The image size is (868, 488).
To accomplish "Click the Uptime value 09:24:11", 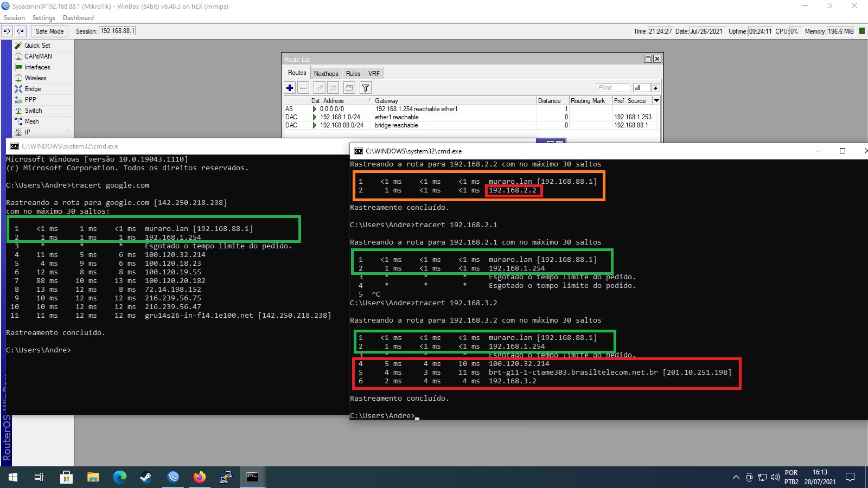I will 760,31.
